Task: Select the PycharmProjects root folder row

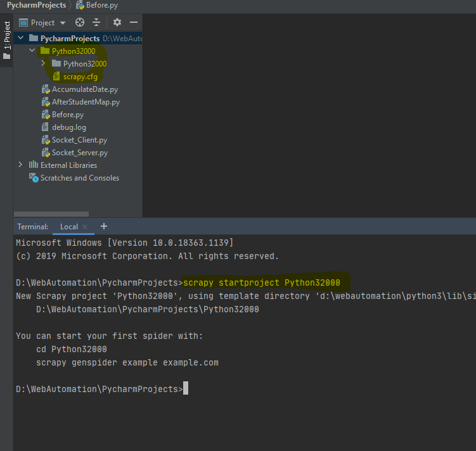Action: [78, 38]
